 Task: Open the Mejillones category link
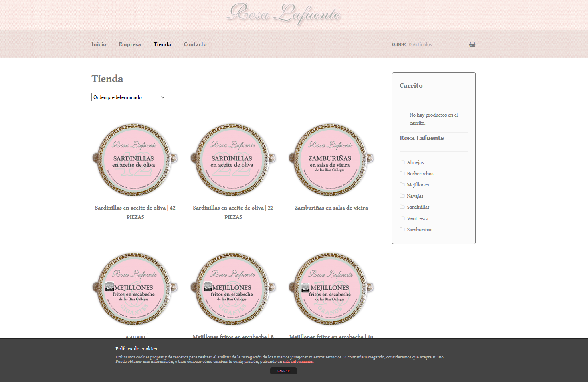(x=418, y=185)
